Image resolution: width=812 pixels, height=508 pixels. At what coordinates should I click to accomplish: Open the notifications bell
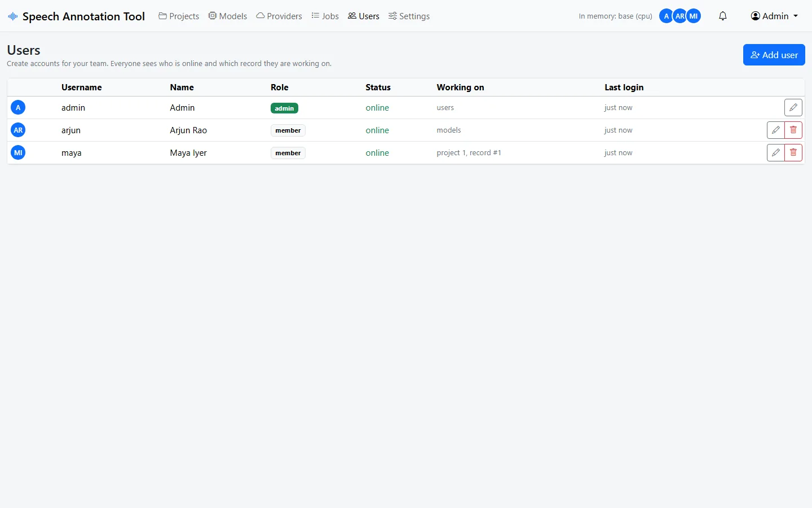point(723,16)
